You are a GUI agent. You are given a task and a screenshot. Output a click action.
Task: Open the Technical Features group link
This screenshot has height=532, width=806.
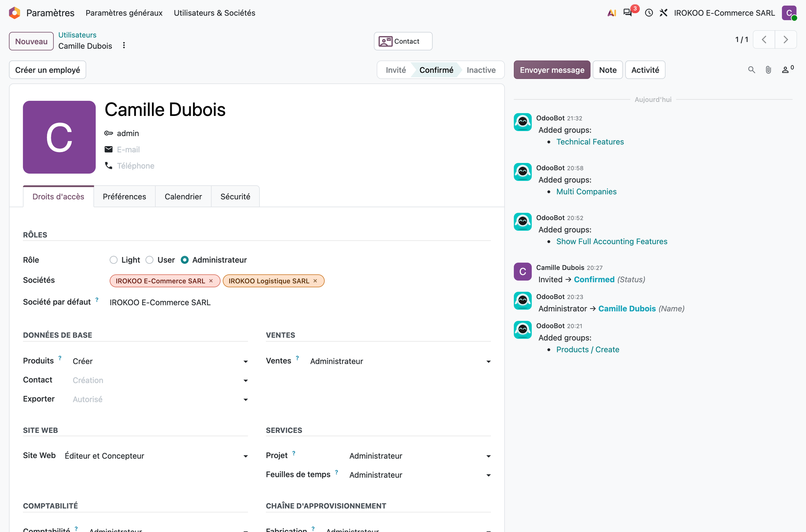(x=590, y=142)
